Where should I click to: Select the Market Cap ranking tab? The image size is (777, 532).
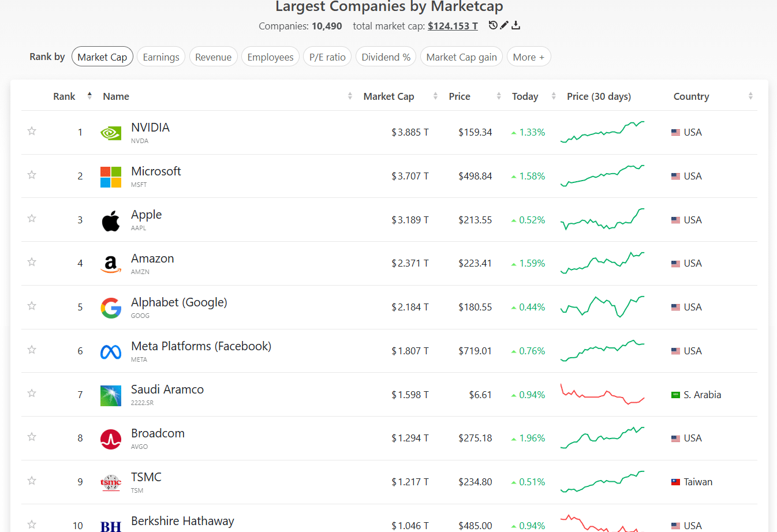pos(103,57)
